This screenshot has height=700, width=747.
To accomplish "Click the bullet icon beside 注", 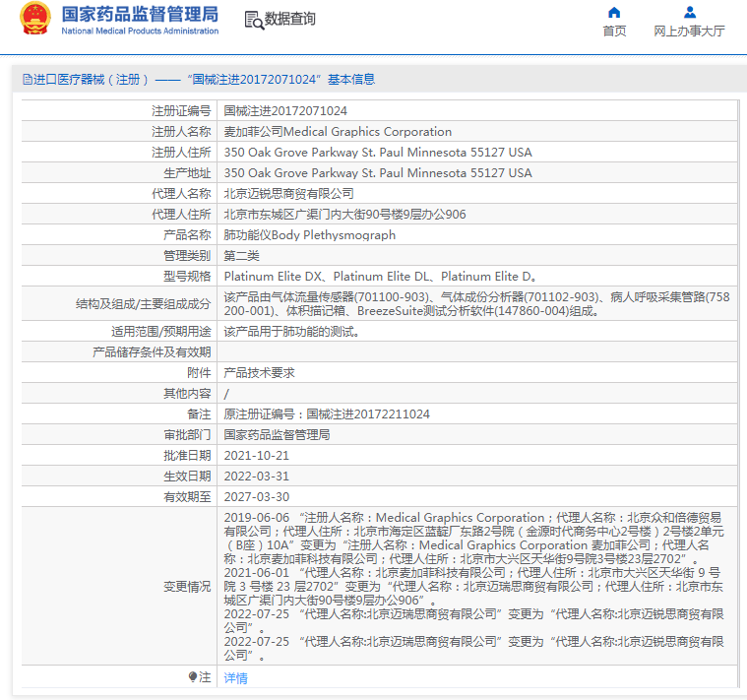I will tap(193, 677).
